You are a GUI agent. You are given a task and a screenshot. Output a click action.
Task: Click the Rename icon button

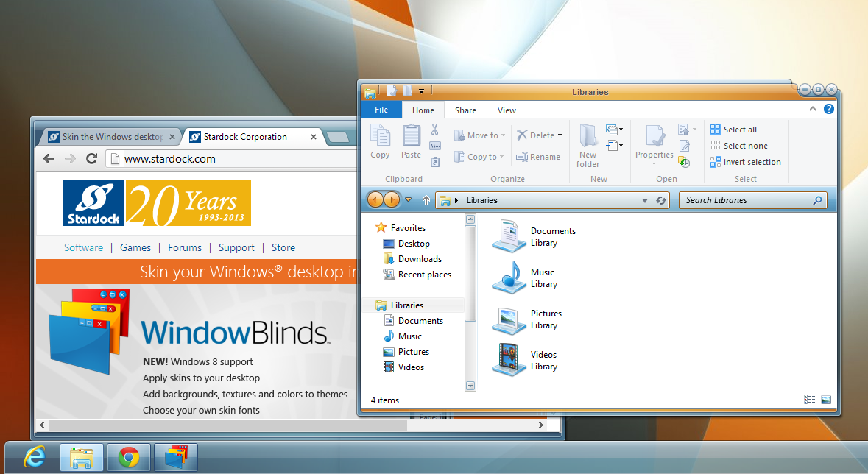coord(538,158)
